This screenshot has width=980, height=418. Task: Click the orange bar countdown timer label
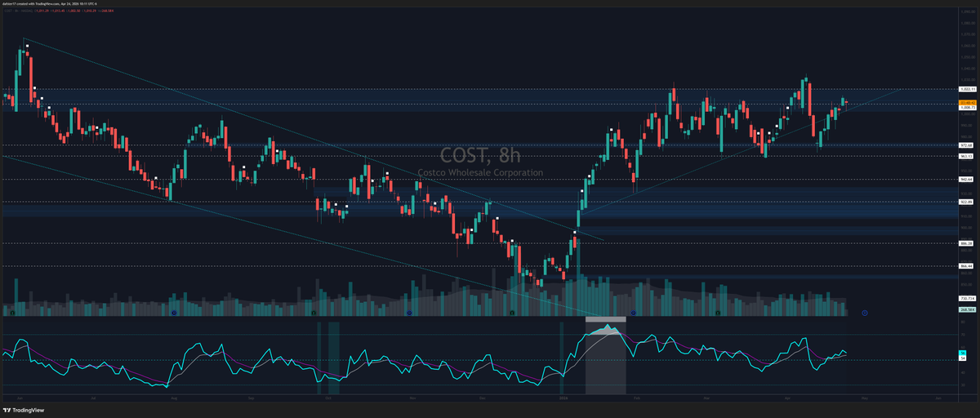point(969,102)
